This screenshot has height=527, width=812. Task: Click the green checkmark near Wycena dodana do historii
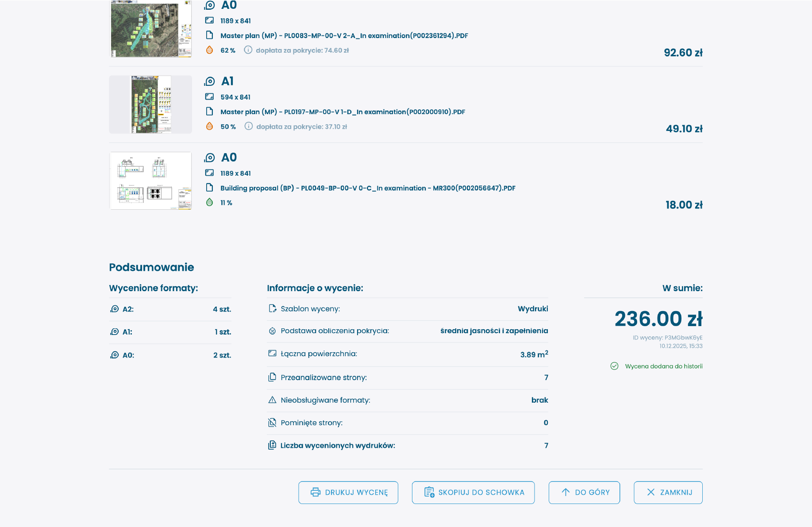coord(614,366)
